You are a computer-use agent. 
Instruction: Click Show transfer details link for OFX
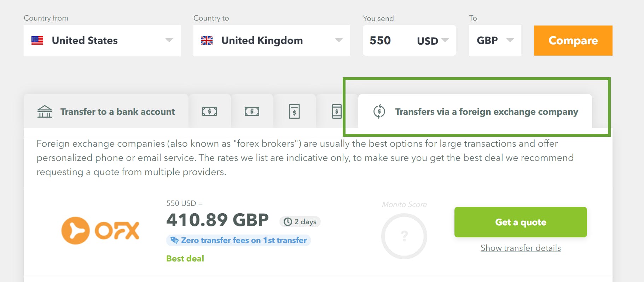(520, 248)
